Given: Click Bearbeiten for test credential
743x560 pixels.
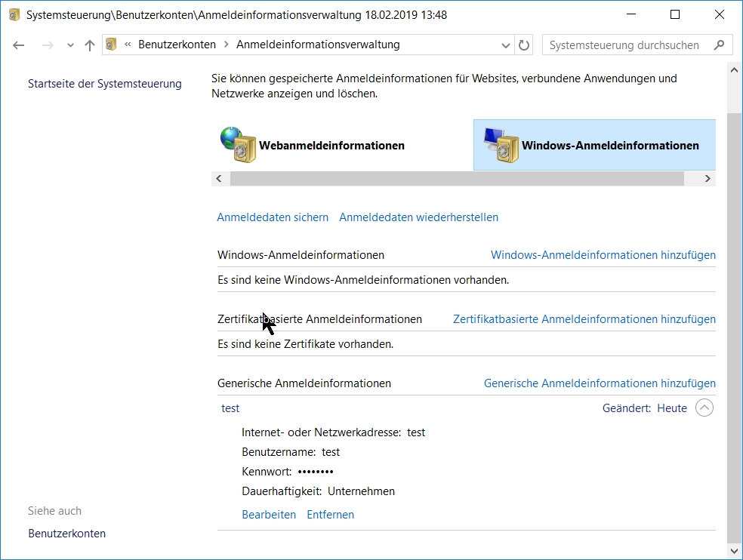Looking at the screenshot, I should [x=269, y=515].
